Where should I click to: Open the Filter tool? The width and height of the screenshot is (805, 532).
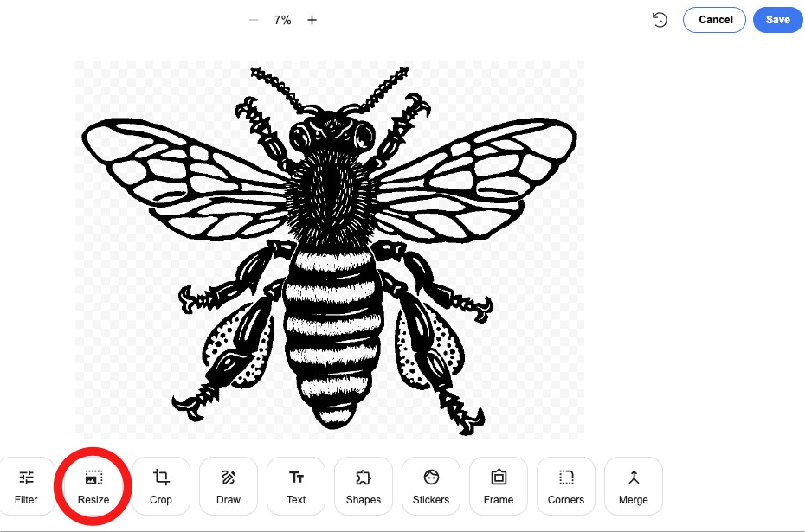(26, 486)
